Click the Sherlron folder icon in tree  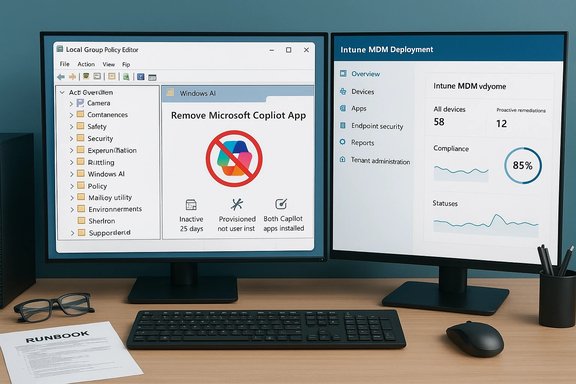[x=82, y=220]
